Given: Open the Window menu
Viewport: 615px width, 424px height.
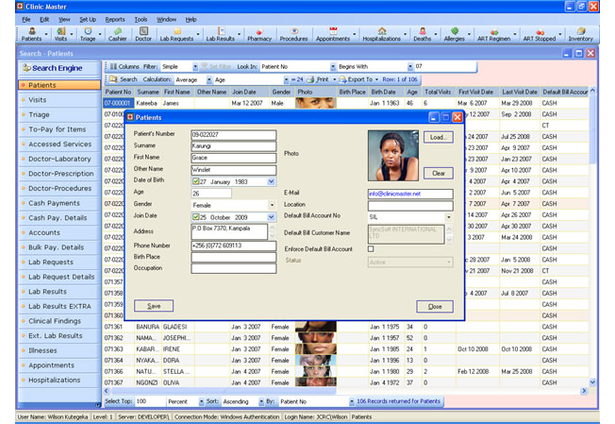Looking at the screenshot, I should (166, 20).
